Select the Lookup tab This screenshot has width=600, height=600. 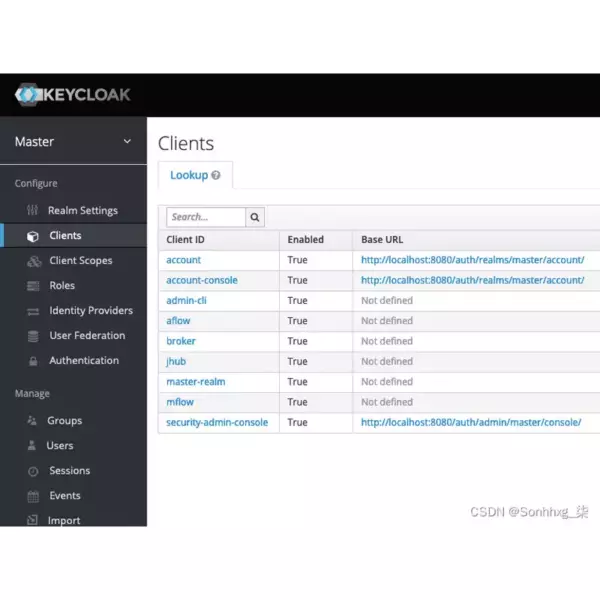[x=195, y=175]
